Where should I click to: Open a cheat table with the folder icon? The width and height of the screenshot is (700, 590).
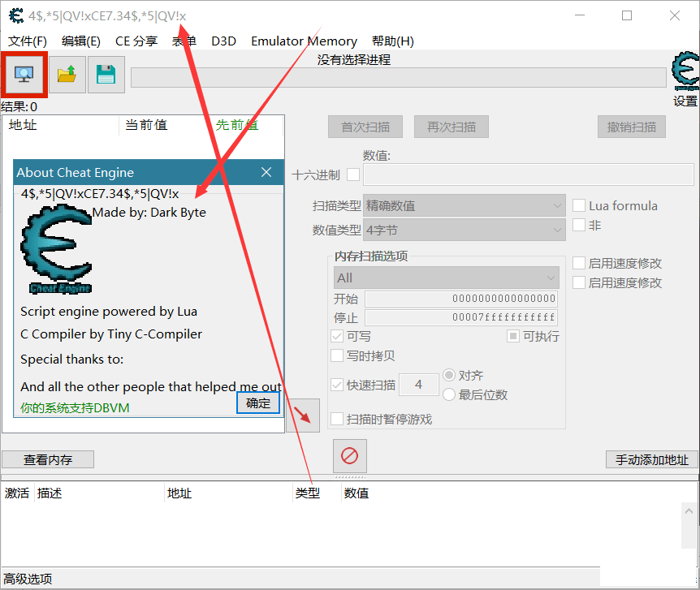[x=67, y=75]
